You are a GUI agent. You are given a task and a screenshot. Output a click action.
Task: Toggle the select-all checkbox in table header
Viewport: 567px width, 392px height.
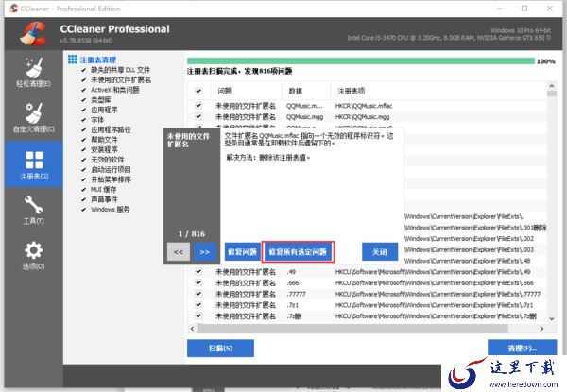pyautogui.click(x=198, y=91)
